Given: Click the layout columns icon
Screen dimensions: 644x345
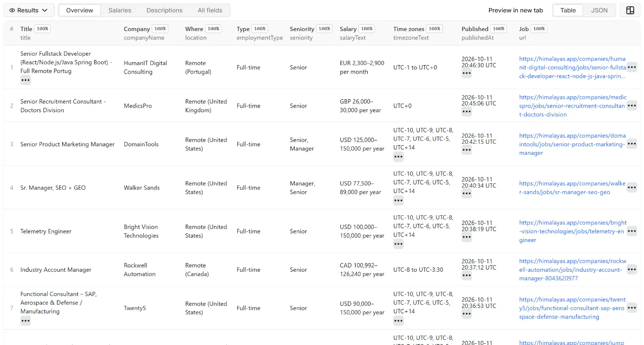Looking at the screenshot, I should pos(630,10).
